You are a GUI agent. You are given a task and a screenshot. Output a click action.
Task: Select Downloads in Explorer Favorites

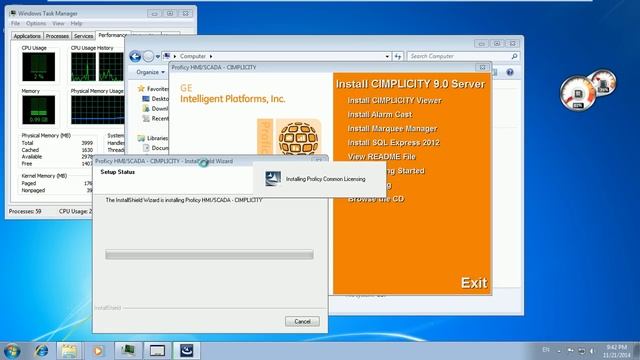tap(155, 109)
